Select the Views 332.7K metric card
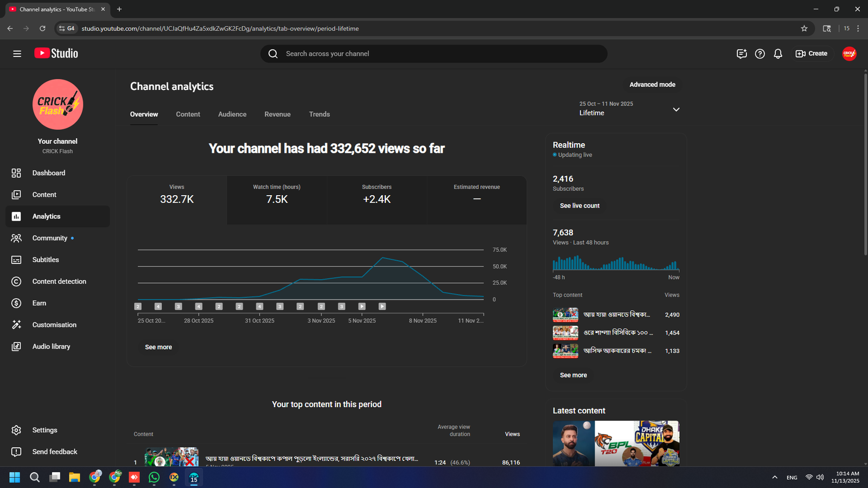Image resolution: width=868 pixels, height=488 pixels. point(177,200)
